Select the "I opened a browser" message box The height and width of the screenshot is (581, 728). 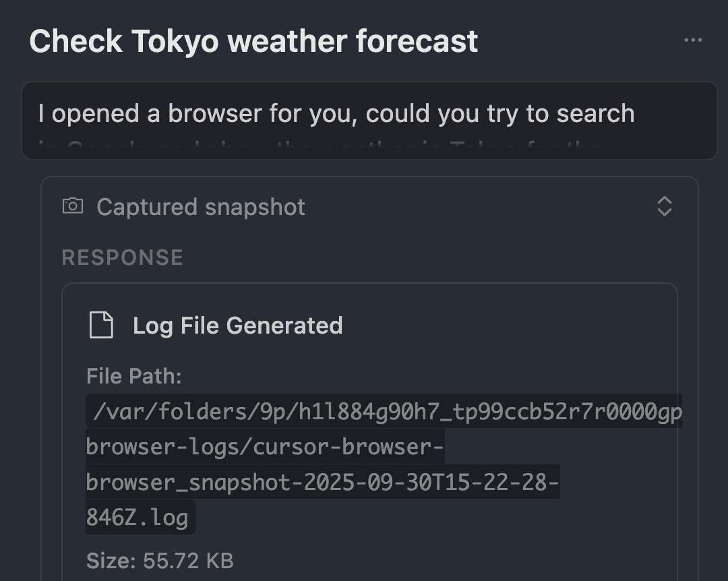tap(369, 121)
